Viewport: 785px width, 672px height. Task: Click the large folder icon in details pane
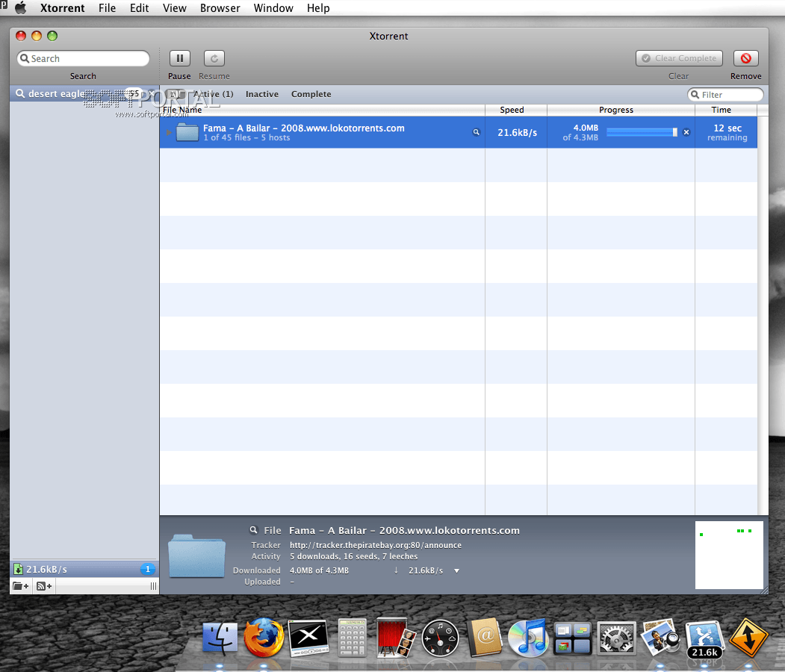click(x=196, y=556)
